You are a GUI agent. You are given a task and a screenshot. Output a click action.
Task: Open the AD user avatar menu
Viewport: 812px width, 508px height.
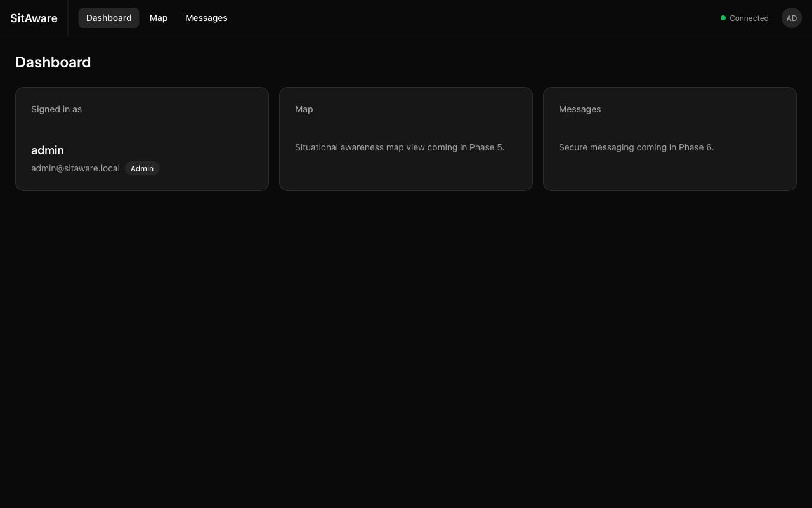[x=791, y=18]
